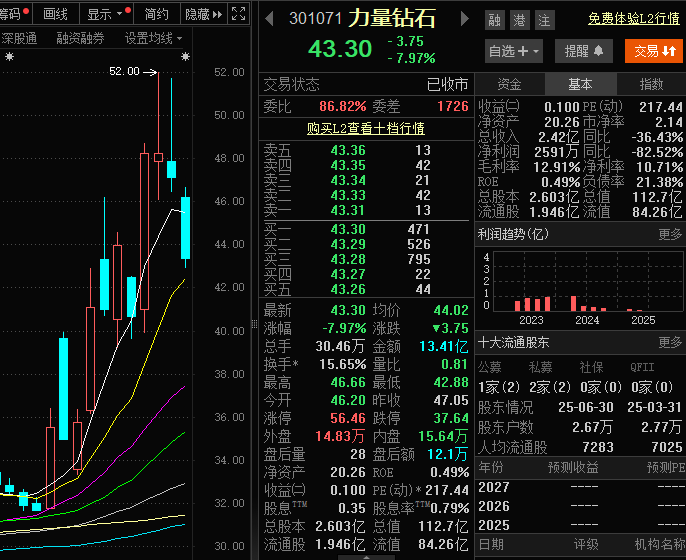
Task: Switch to the 资金 tab
Action: (510, 84)
